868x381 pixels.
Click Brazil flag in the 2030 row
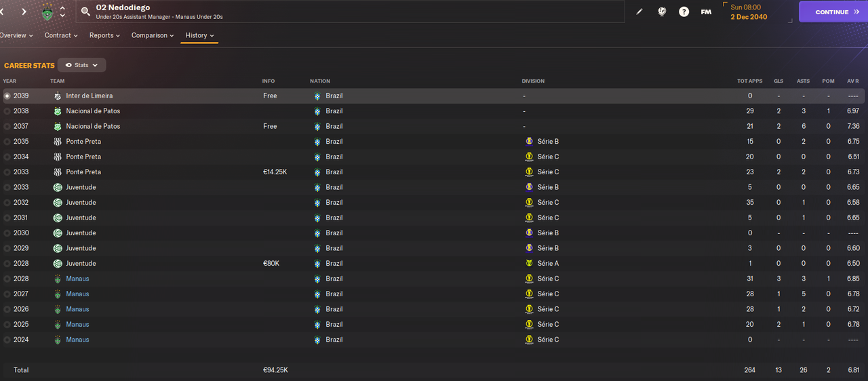tap(317, 233)
